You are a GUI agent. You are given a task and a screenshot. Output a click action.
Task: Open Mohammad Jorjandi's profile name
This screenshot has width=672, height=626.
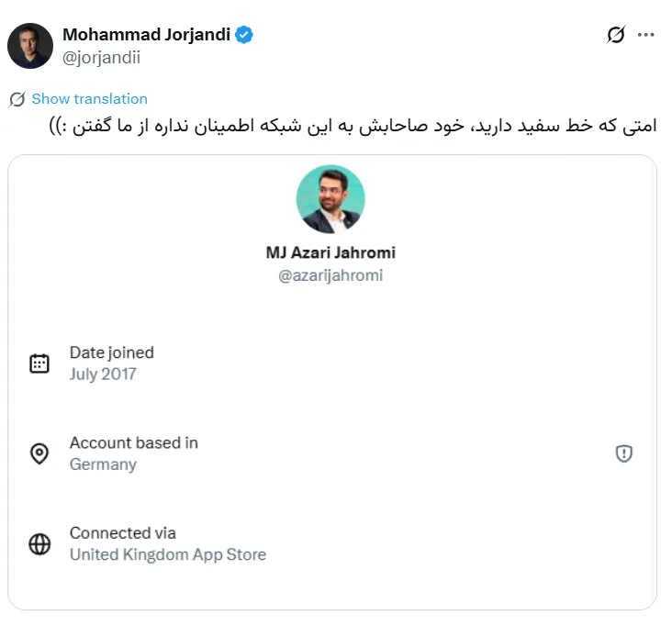[147, 35]
